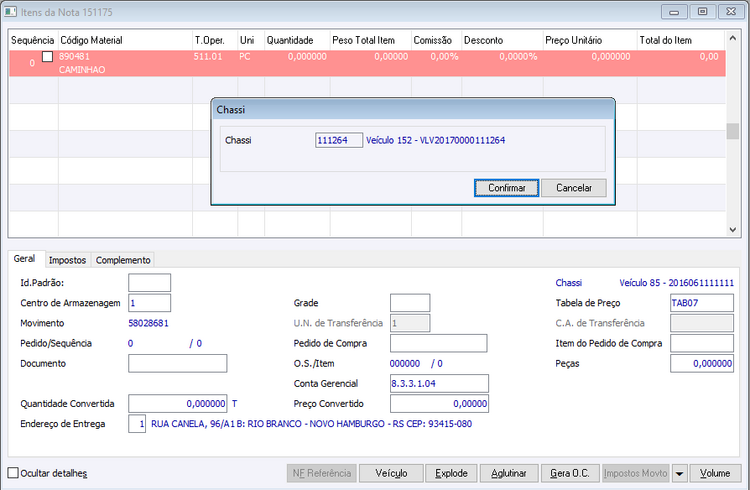Click the Comissão column header
Image resolution: width=750 pixels, height=490 pixels.
436,40
